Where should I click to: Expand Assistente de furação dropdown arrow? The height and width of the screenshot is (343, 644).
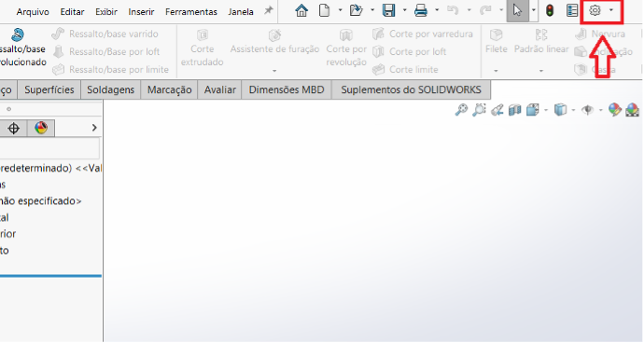click(x=274, y=71)
